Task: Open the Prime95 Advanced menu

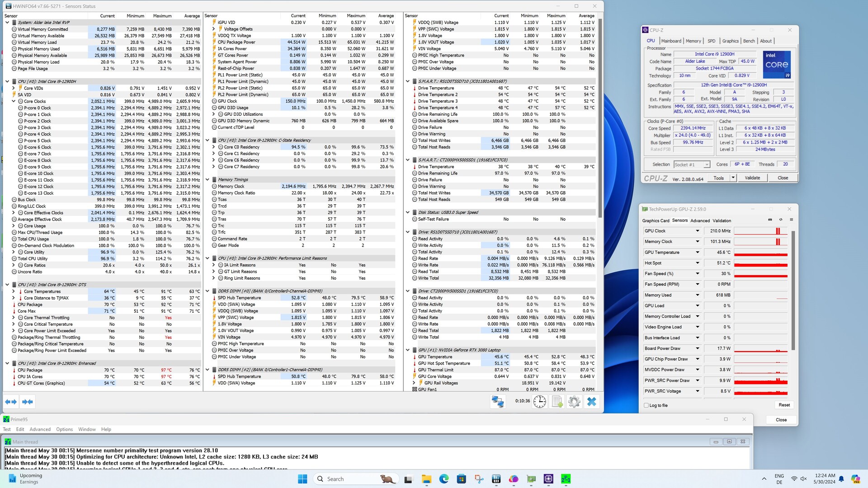Action: click(40, 429)
